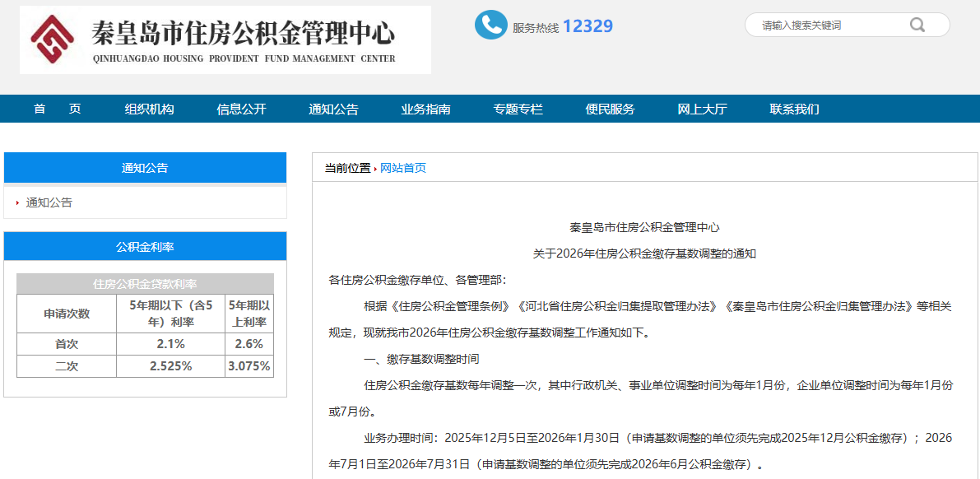This screenshot has width=980, height=479.
Task: Open the 首页 navigation item
Action: pos(58,109)
